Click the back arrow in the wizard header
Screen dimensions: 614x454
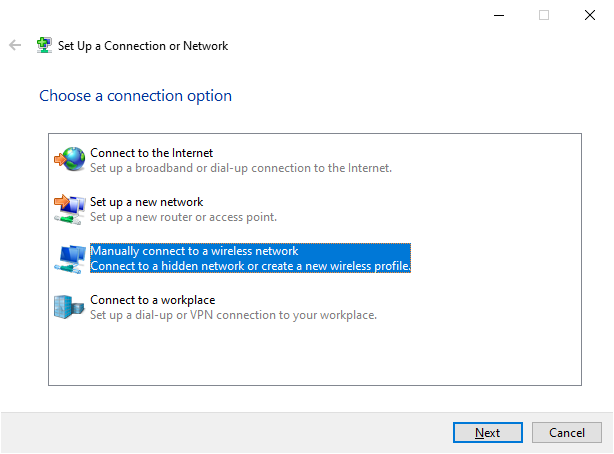coord(15,46)
